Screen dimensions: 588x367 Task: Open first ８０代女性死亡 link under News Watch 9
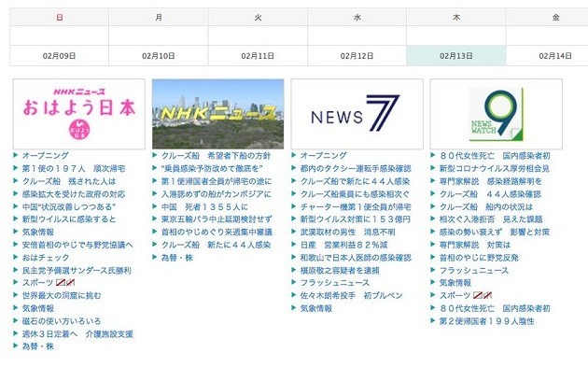(x=495, y=155)
